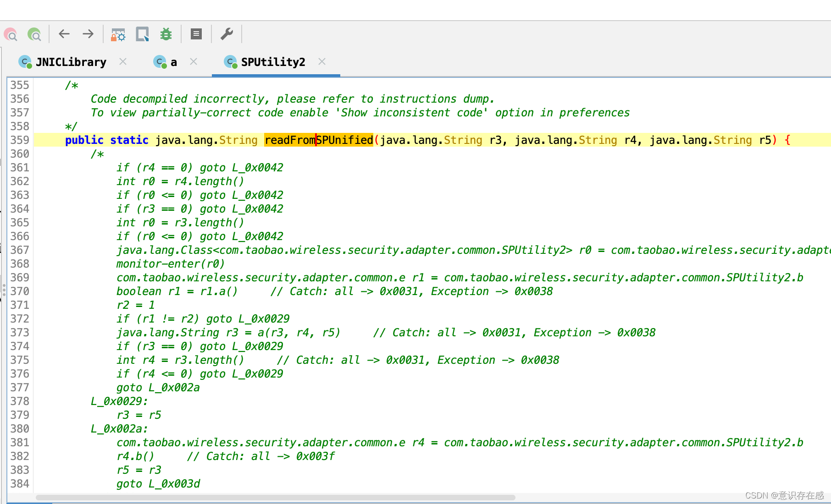
Task: Click 'goto L_0x003d' on line 384
Action: (158, 484)
